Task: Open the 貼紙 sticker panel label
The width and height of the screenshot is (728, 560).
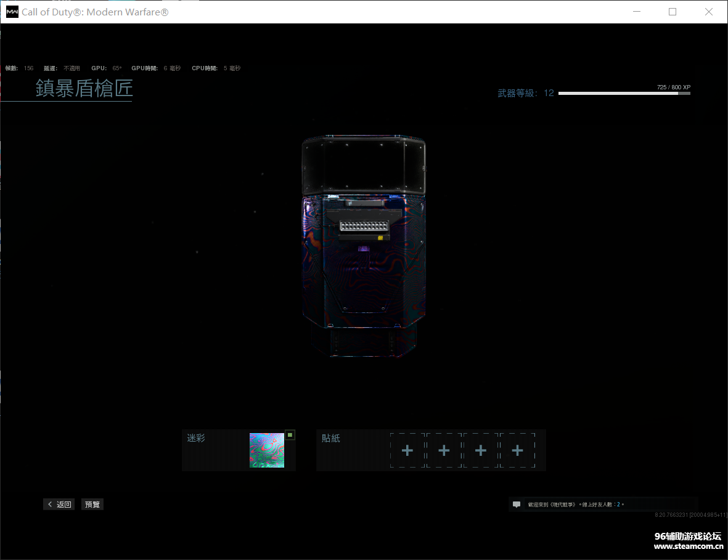Action: (x=331, y=438)
